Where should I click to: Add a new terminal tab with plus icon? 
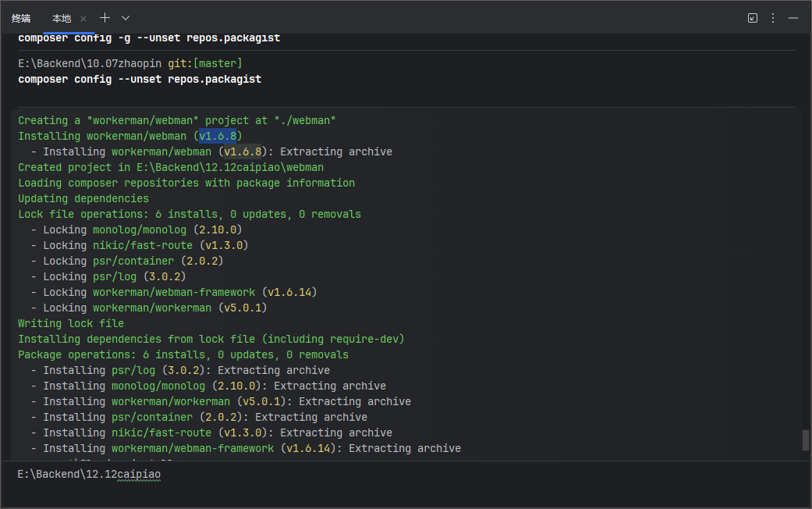point(105,18)
